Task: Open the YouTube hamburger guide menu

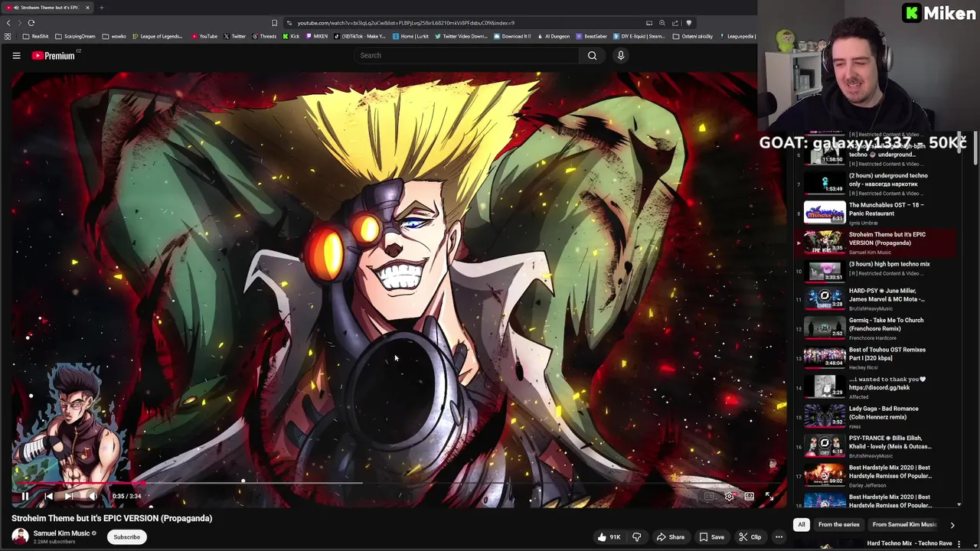Action: pos(16,55)
